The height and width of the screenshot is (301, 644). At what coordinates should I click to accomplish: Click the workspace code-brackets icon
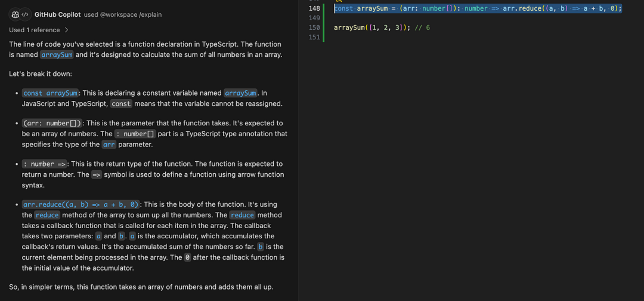point(25,14)
